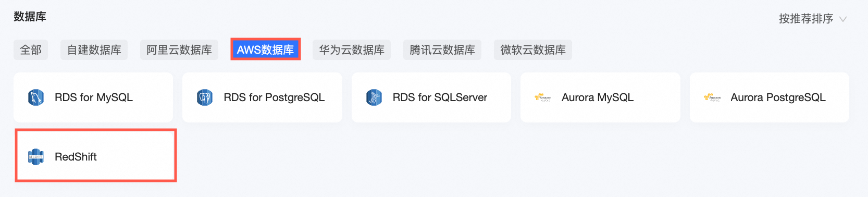Switch to the 腾讯云数据库 tab

pos(442,50)
